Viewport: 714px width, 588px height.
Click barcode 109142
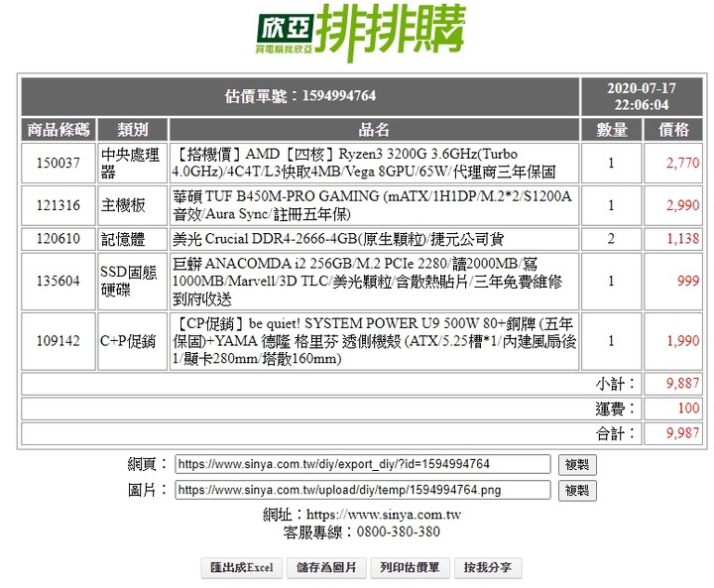point(59,341)
